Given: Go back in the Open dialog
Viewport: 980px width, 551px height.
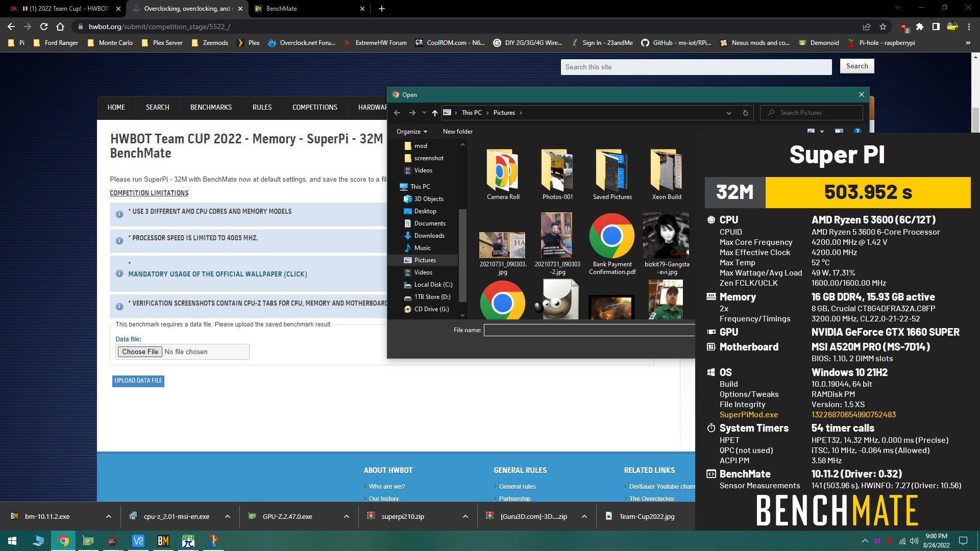Looking at the screenshot, I should point(397,113).
